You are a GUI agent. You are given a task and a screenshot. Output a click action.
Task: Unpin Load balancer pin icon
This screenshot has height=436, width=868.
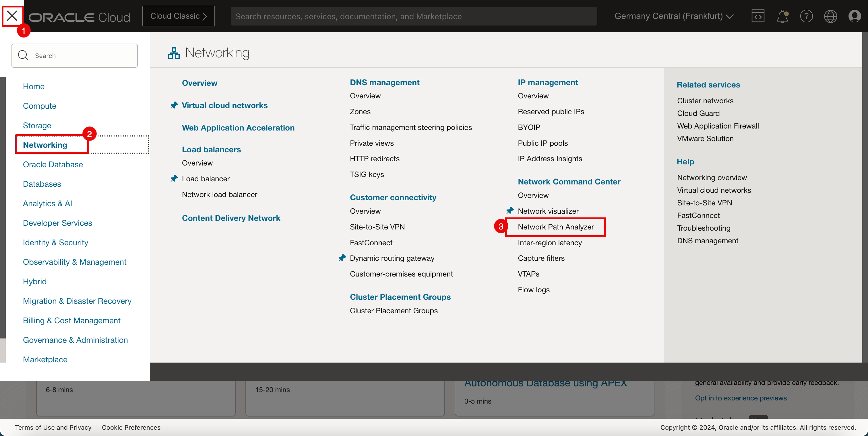174,178
